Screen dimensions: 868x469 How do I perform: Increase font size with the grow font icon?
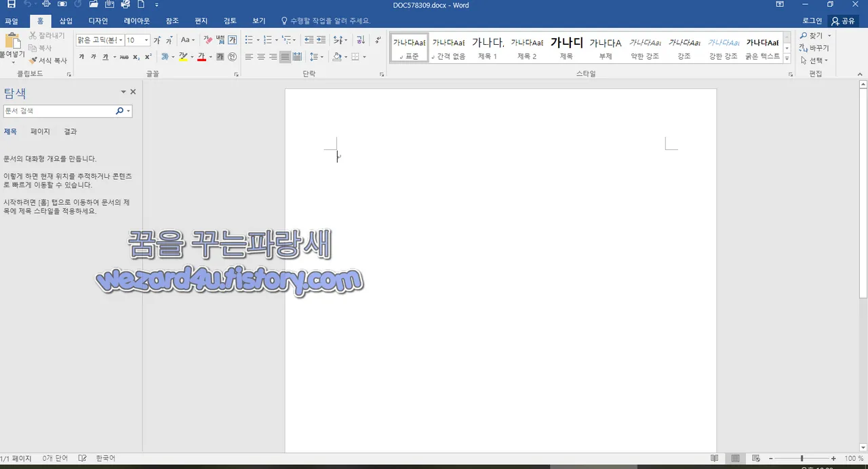point(157,40)
